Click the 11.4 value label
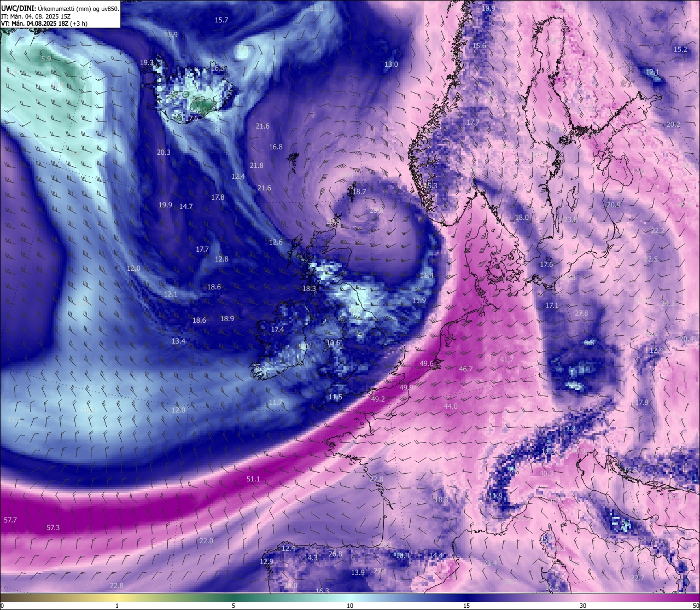The width and height of the screenshot is (700, 610). click(x=427, y=275)
